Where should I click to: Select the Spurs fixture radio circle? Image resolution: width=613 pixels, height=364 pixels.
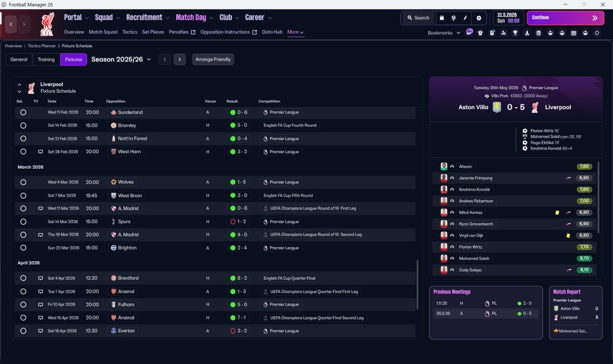(x=23, y=222)
